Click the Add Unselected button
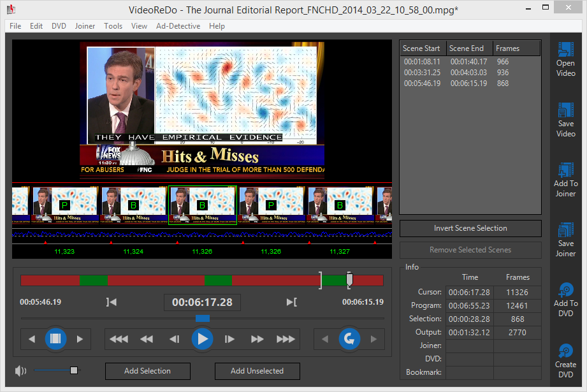This screenshot has height=392, width=587. pos(257,371)
